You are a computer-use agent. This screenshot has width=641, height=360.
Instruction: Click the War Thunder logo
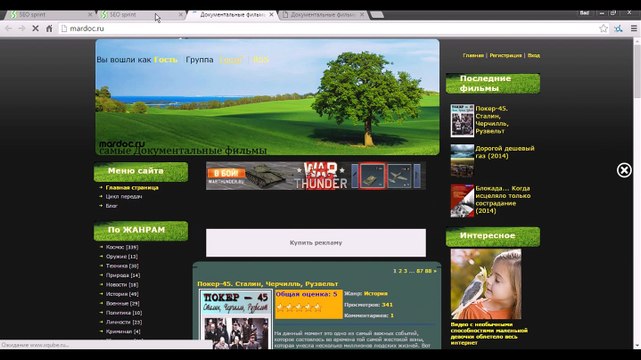pyautogui.click(x=321, y=176)
